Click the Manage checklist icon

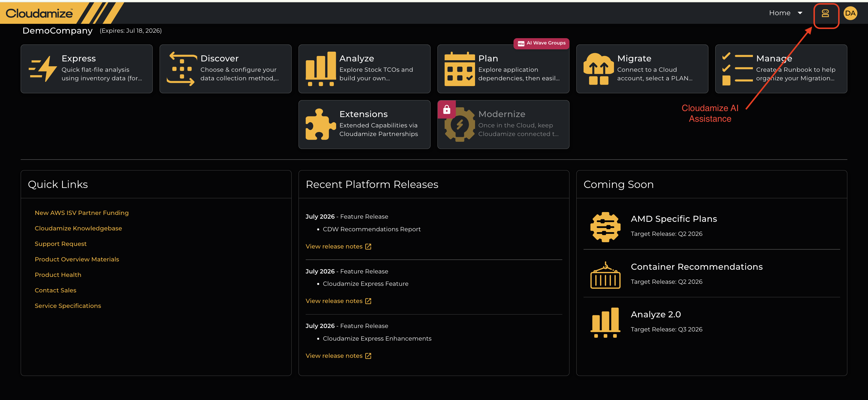pos(737,69)
